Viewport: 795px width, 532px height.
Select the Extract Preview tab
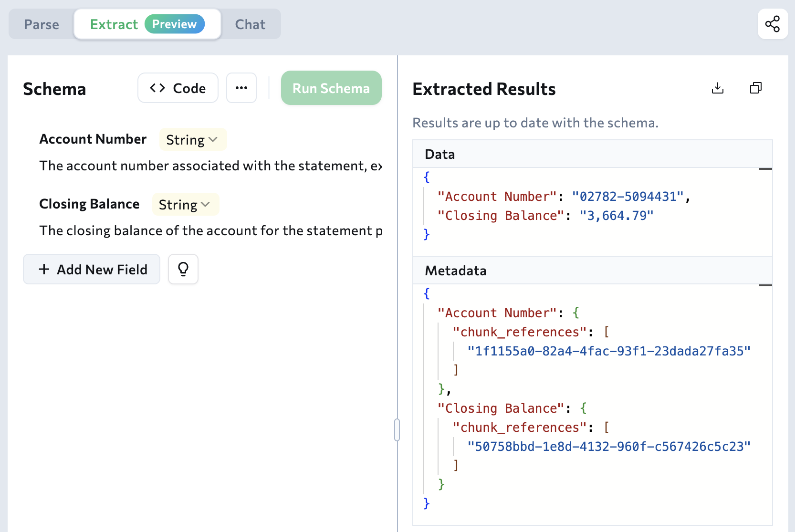click(147, 24)
